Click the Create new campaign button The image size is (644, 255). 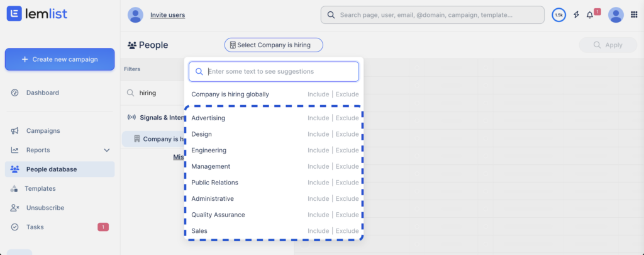point(60,59)
